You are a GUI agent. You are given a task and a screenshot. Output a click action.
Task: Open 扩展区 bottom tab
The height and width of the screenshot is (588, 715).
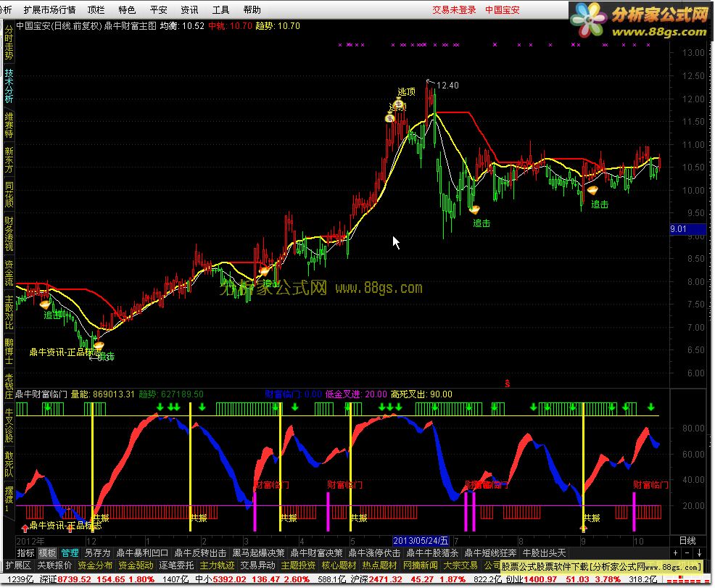tap(18, 566)
